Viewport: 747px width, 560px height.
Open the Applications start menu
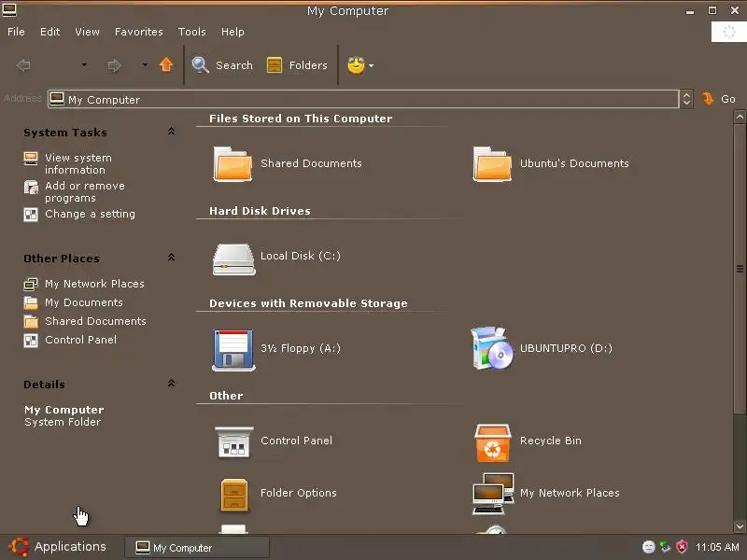point(57,547)
